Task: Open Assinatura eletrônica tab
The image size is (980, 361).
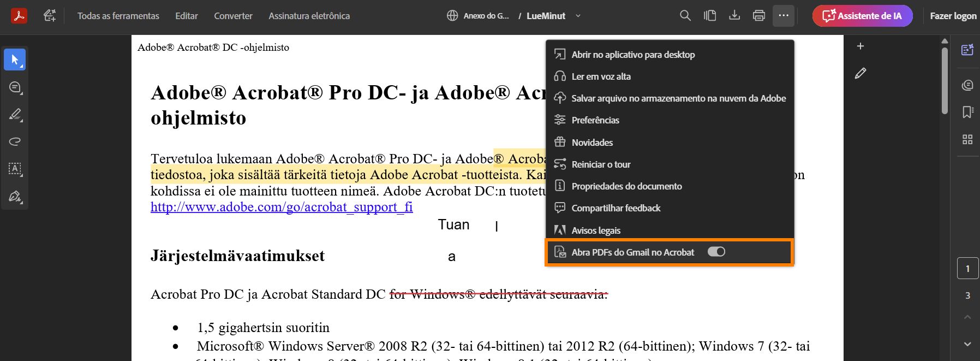Action: (x=309, y=16)
